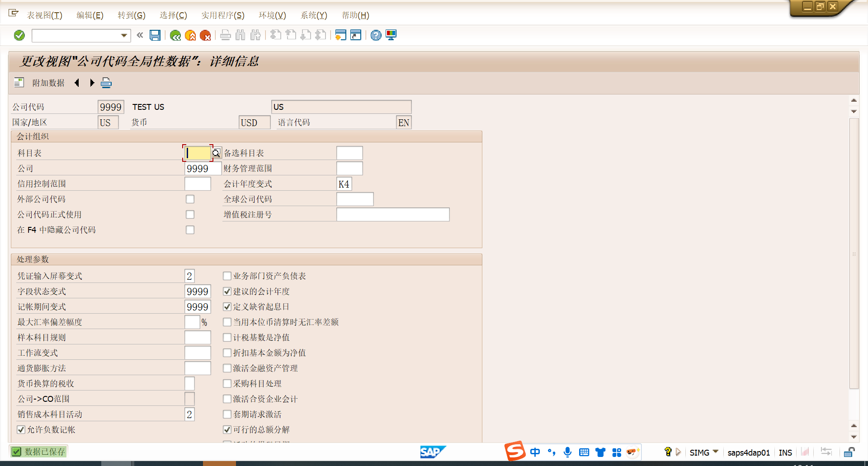Click the printer icon beside navigation arrows
868x466 pixels.
106,83
